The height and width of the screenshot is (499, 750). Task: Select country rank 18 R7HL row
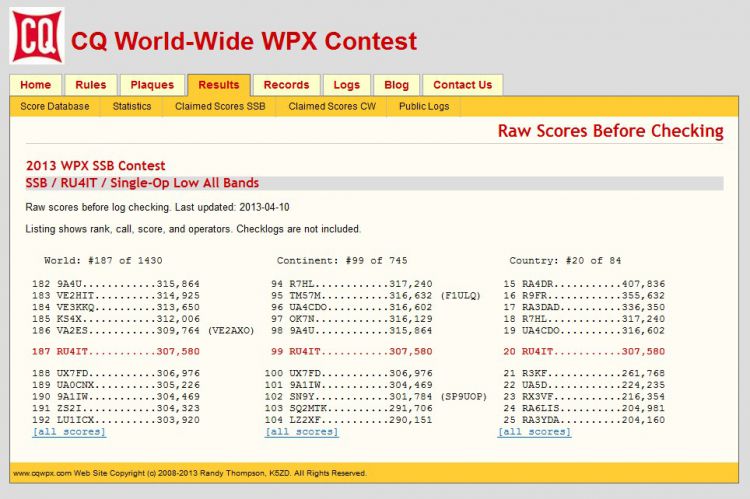[x=584, y=319]
